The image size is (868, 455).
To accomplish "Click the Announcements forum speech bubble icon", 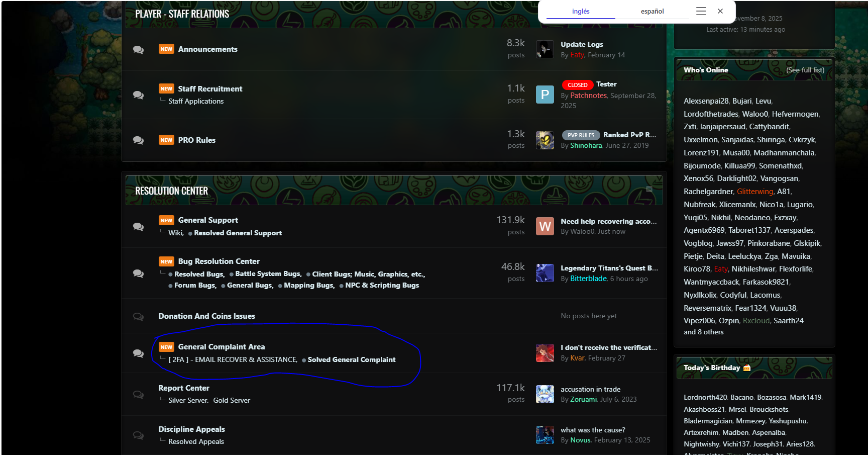I will 138,49.
